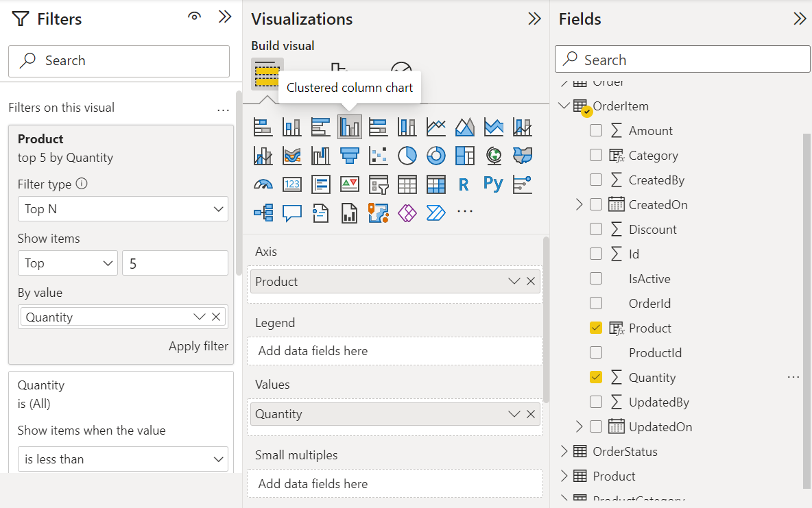812x508 pixels.
Task: Expand the CreatedOn date hierarchy
Action: tap(579, 204)
